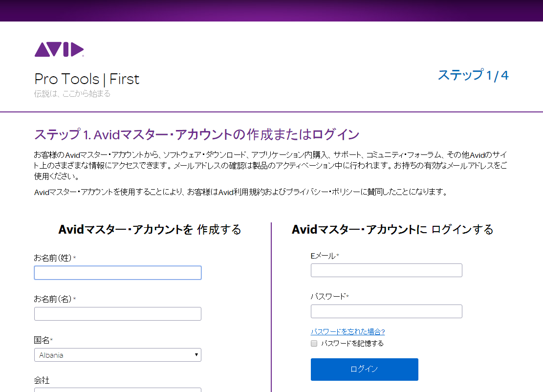Tick the パスワードを記憶する checkbox

coord(314,344)
